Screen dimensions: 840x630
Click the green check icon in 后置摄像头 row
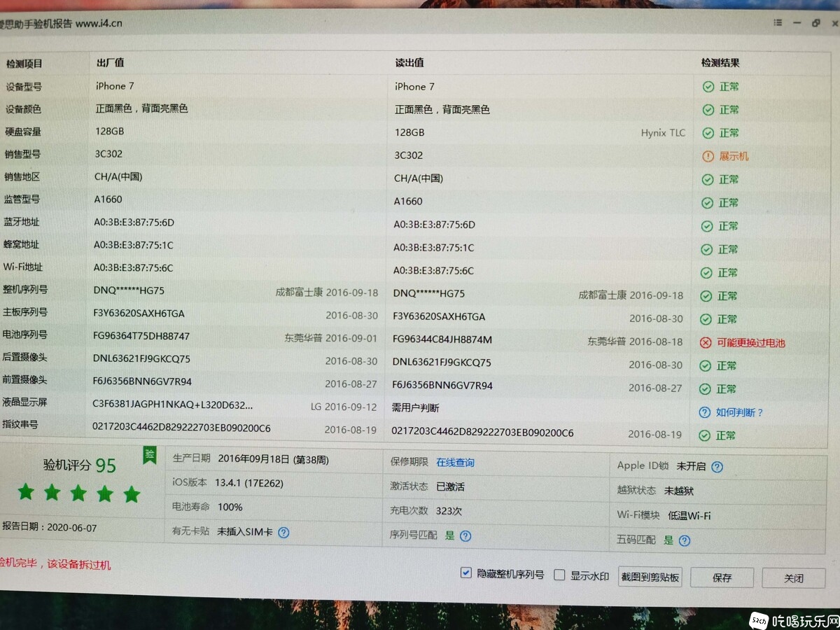[706, 366]
